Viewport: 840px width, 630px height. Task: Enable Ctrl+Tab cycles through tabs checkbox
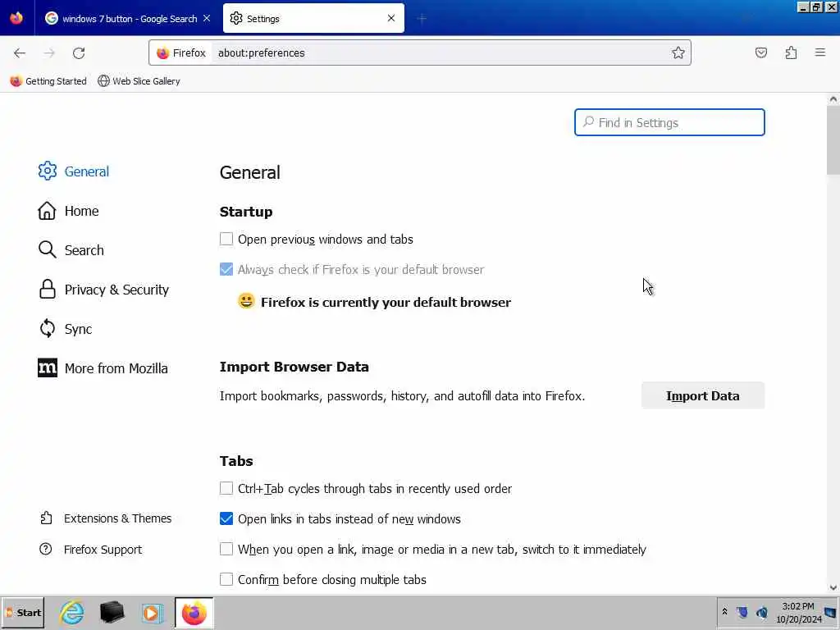coord(226,488)
